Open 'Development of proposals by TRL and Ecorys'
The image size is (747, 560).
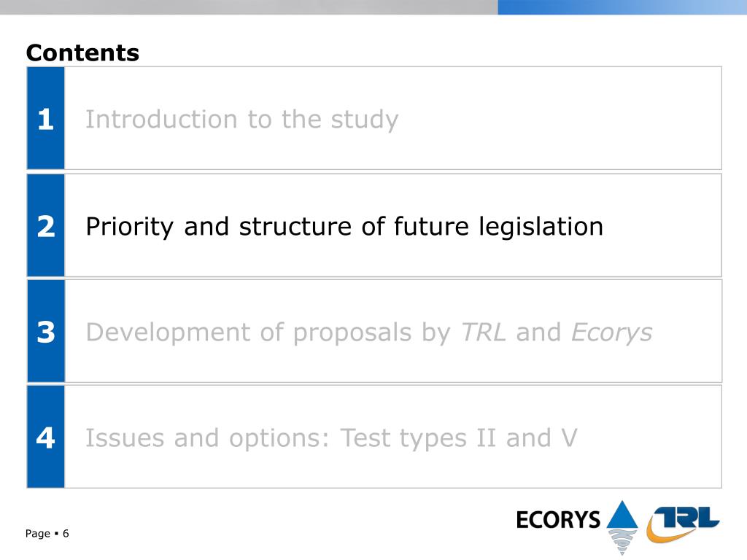point(368,332)
